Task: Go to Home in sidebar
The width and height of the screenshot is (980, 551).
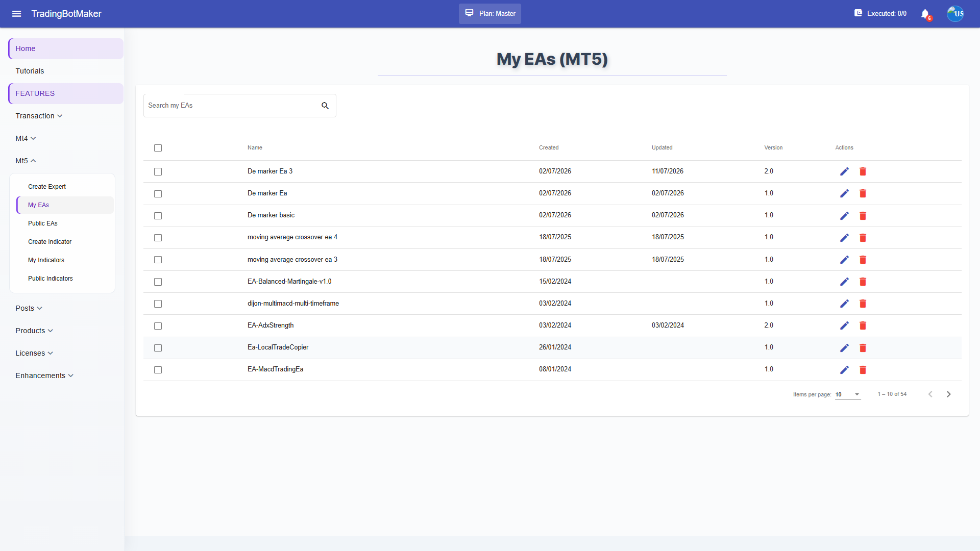Action: (x=66, y=48)
